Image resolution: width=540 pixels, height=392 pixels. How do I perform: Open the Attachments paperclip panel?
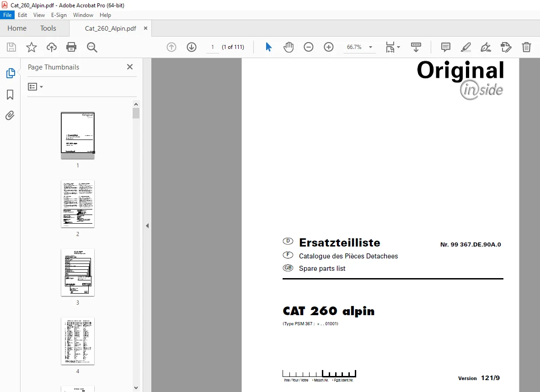pyautogui.click(x=10, y=115)
